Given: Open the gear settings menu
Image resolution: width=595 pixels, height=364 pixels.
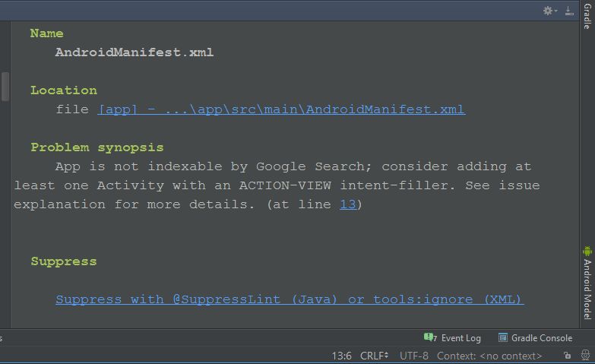Looking at the screenshot, I should [x=549, y=11].
